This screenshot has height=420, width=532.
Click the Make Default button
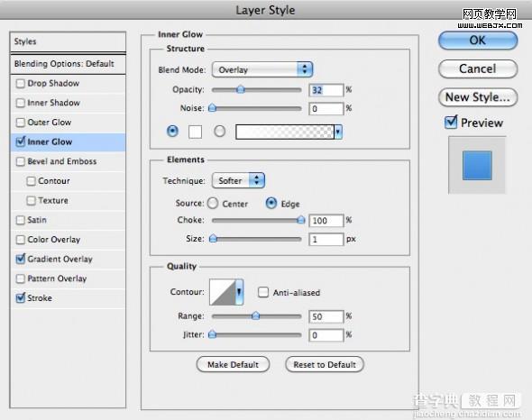point(234,365)
